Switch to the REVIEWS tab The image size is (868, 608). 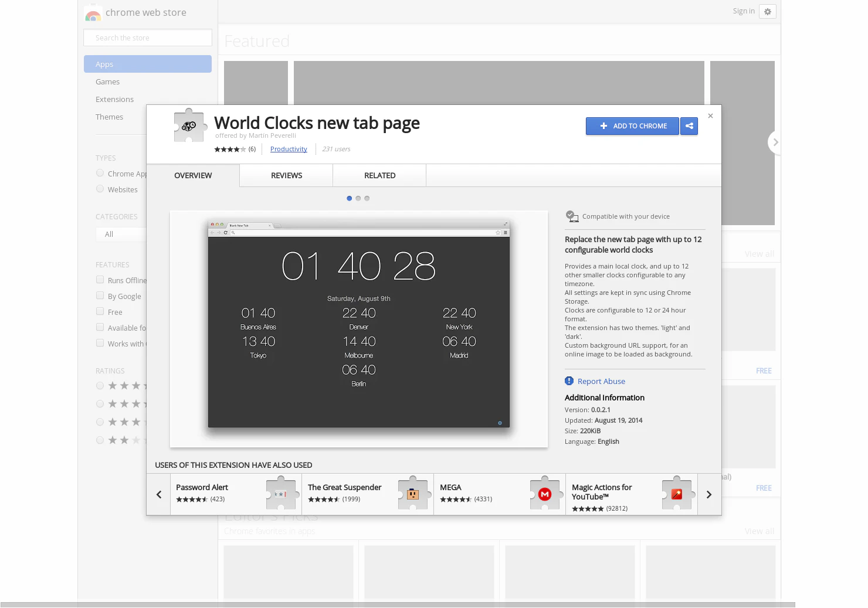pos(286,175)
